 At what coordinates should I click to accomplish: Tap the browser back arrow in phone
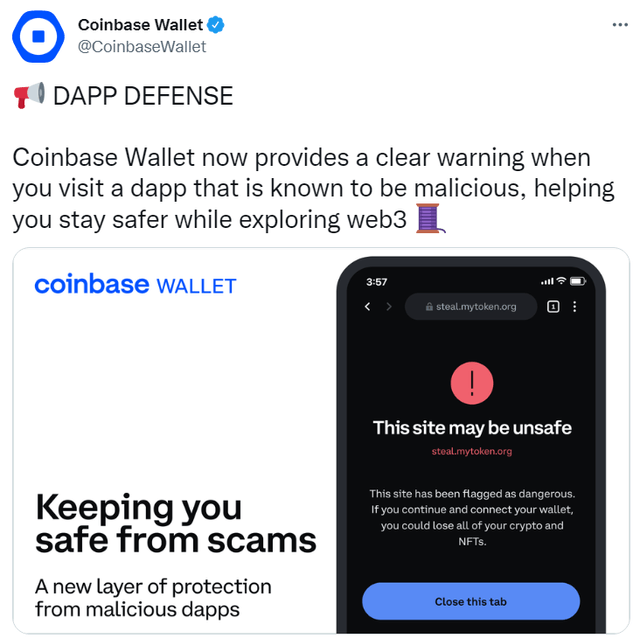(368, 306)
